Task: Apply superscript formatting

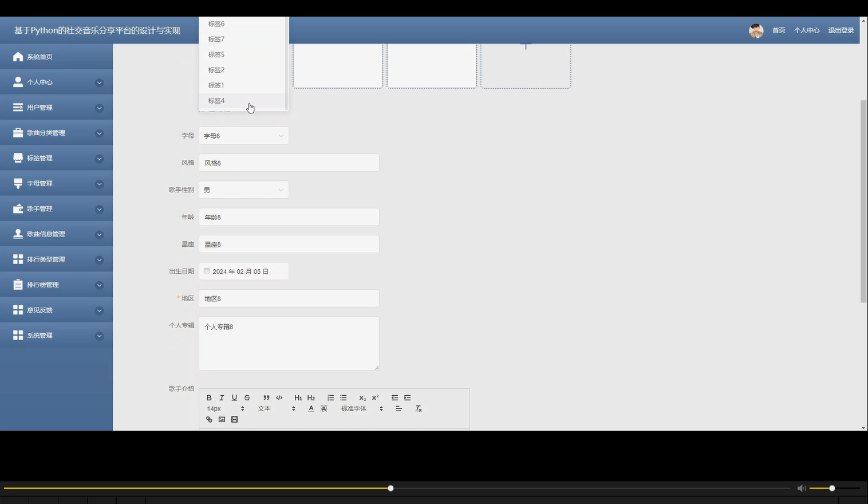Action: click(x=375, y=397)
